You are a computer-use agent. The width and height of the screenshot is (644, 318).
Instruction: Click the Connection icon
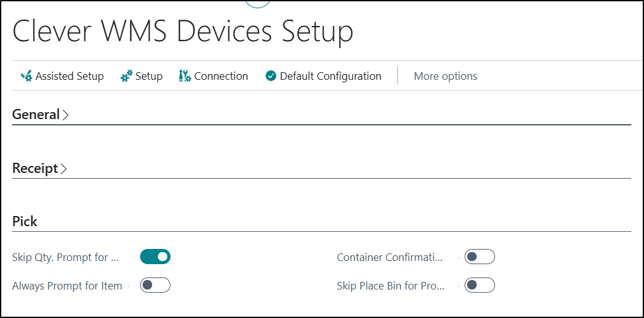pos(185,76)
